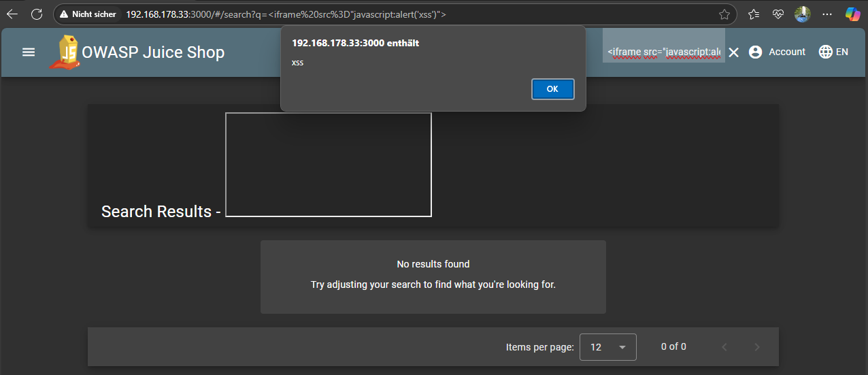The height and width of the screenshot is (375, 868).
Task: Go to previous page of results
Action: 724,347
